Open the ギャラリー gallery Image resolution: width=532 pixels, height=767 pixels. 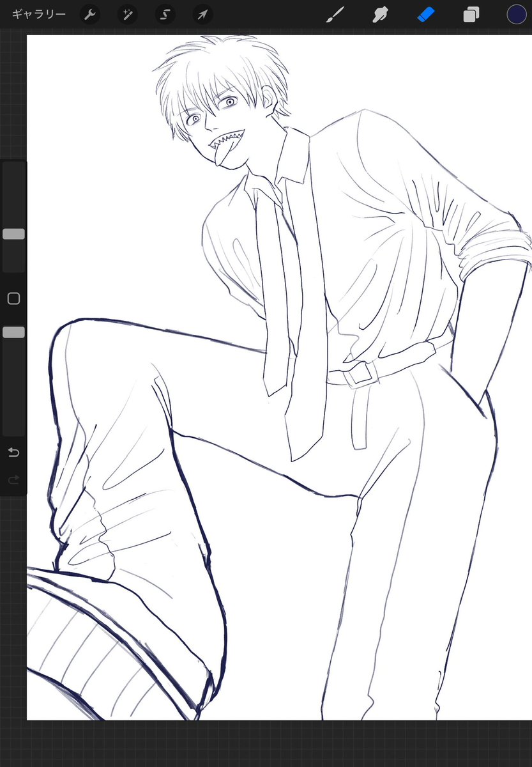(x=39, y=14)
